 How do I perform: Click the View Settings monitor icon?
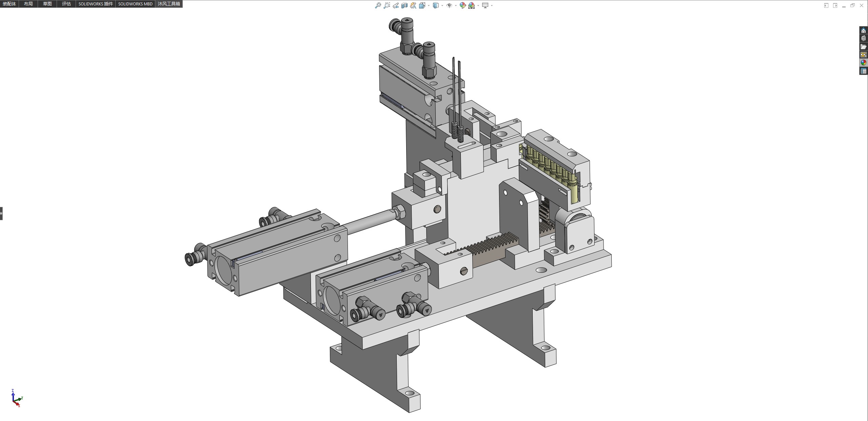[485, 5]
